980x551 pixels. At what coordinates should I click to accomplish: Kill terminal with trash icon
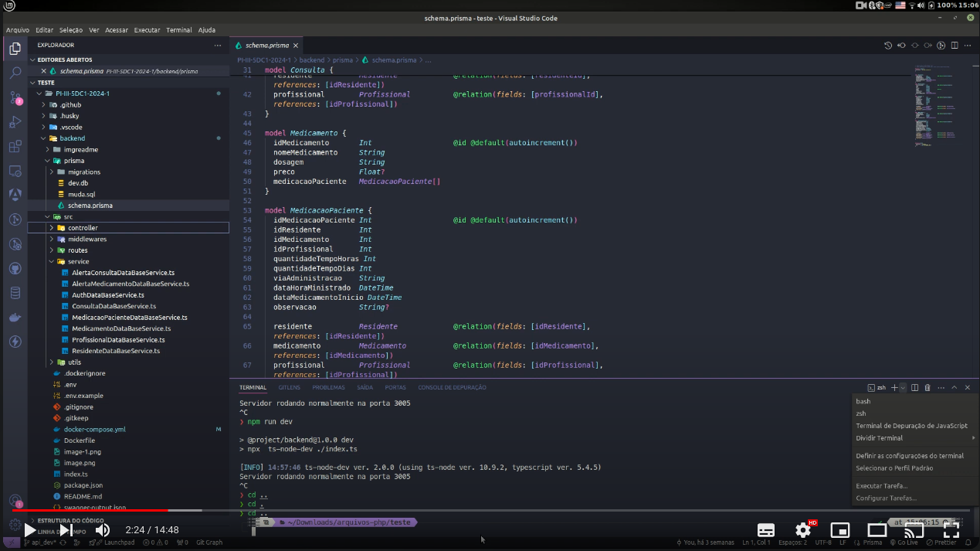927,387
